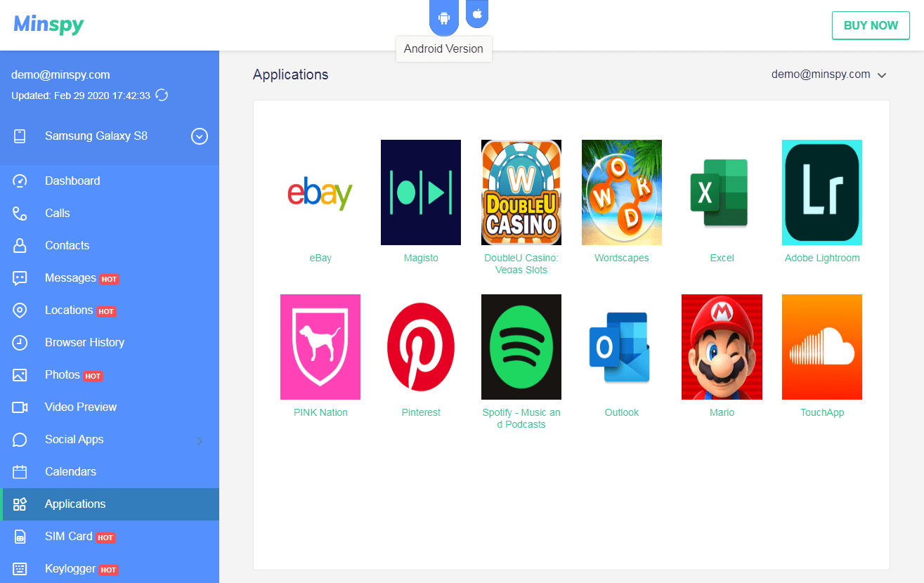Open Contacts from the sidebar
924x583 pixels.
coord(67,245)
